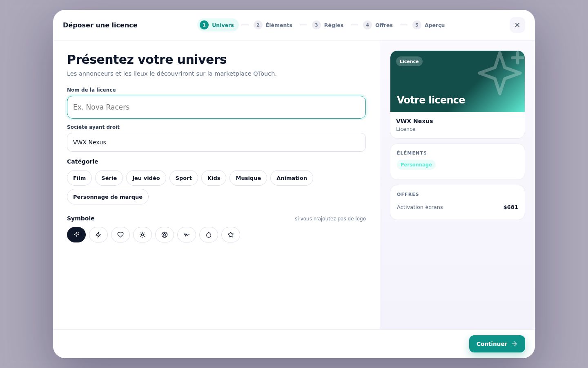The image size is (588, 368).
Task: Click the Votre licence preview banner
Action: coord(457,81)
